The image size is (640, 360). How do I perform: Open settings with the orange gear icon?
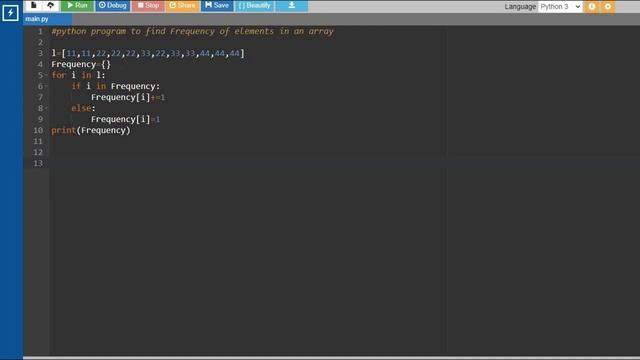[x=608, y=7]
